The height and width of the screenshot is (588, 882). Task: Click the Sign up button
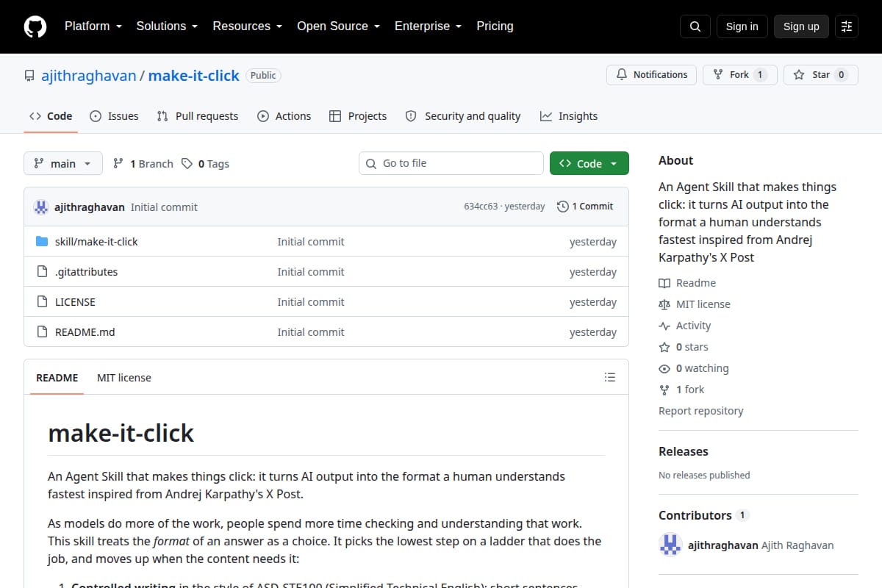coord(801,26)
